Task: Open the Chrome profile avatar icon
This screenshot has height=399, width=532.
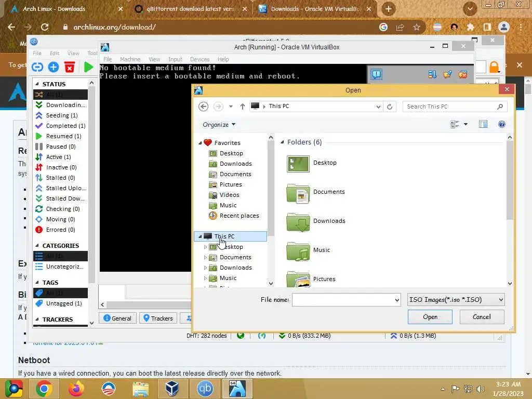Action: click(504, 27)
